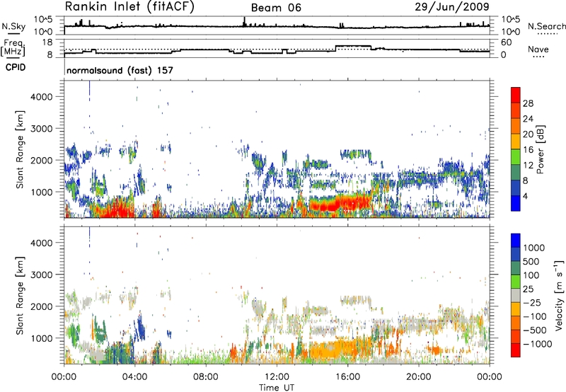Image resolution: width=566 pixels, height=392 pixels.
Task: Click the top blue segment of Velocity color bar
Action: pos(516,241)
